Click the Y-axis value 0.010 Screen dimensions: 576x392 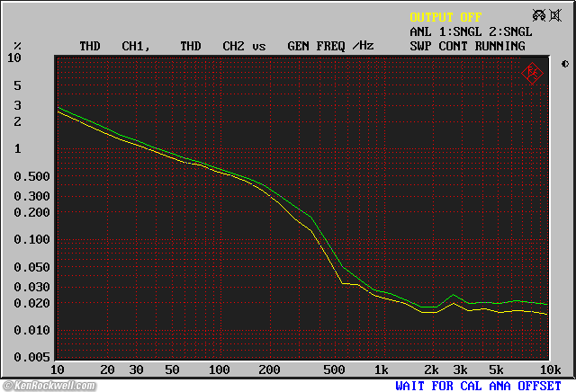coord(31,330)
